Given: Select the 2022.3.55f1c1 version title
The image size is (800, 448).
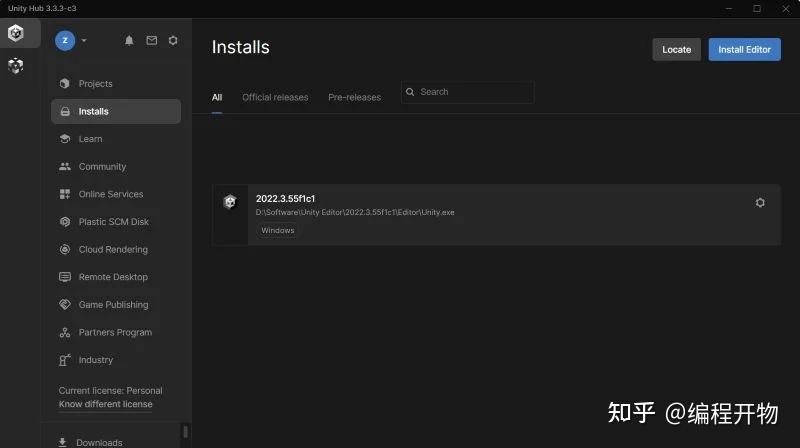Looking at the screenshot, I should click(286, 198).
